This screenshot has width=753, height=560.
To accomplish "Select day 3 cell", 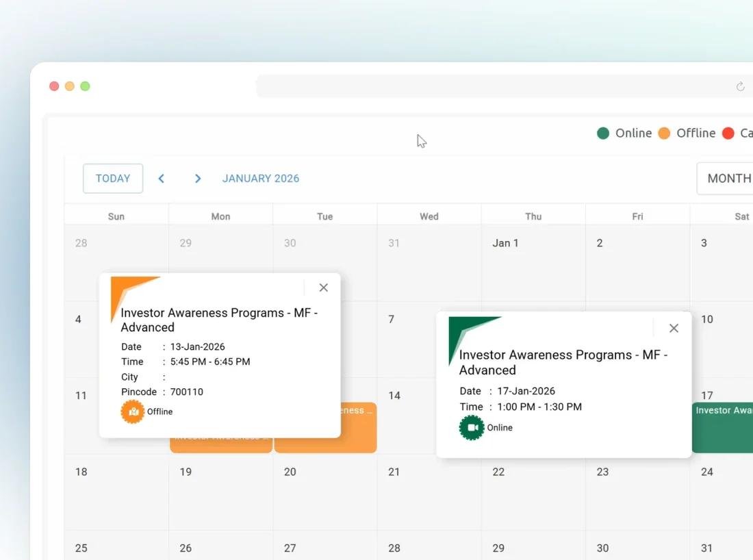I will pyautogui.click(x=722, y=263).
